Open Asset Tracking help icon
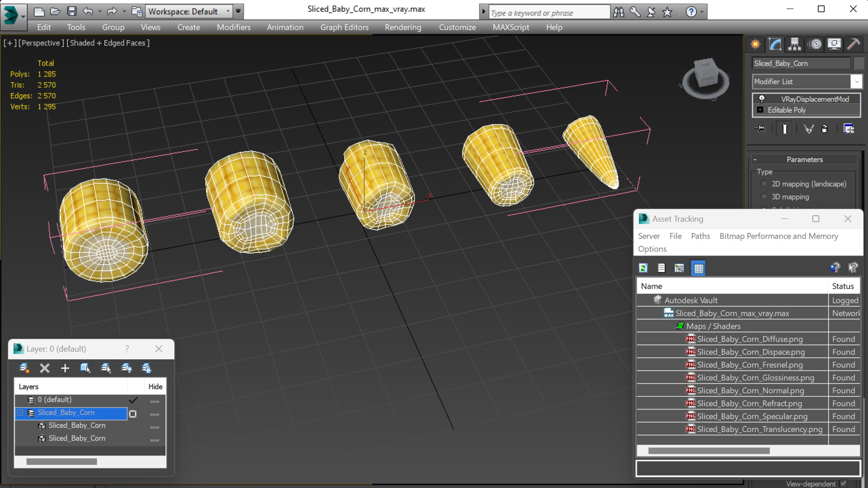This screenshot has width=868, height=488. 835,268
